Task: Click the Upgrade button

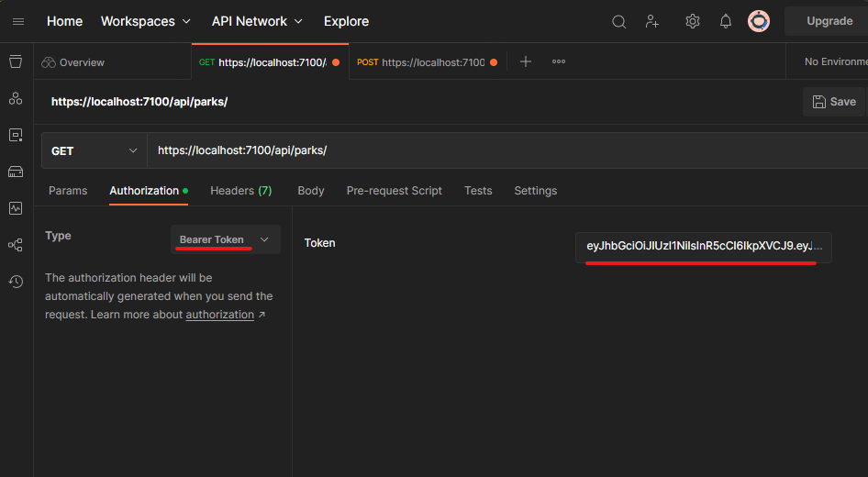Action: (x=829, y=21)
